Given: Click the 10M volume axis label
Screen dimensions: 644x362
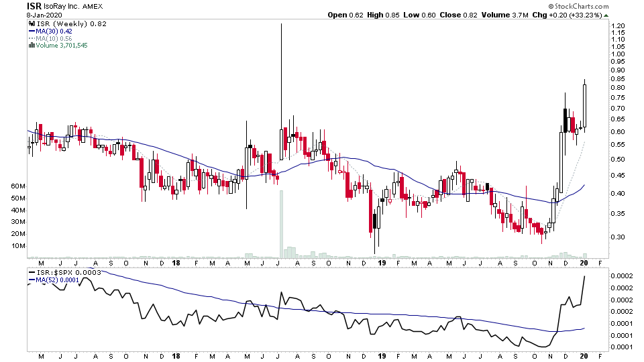Looking at the screenshot, I should tap(18, 246).
